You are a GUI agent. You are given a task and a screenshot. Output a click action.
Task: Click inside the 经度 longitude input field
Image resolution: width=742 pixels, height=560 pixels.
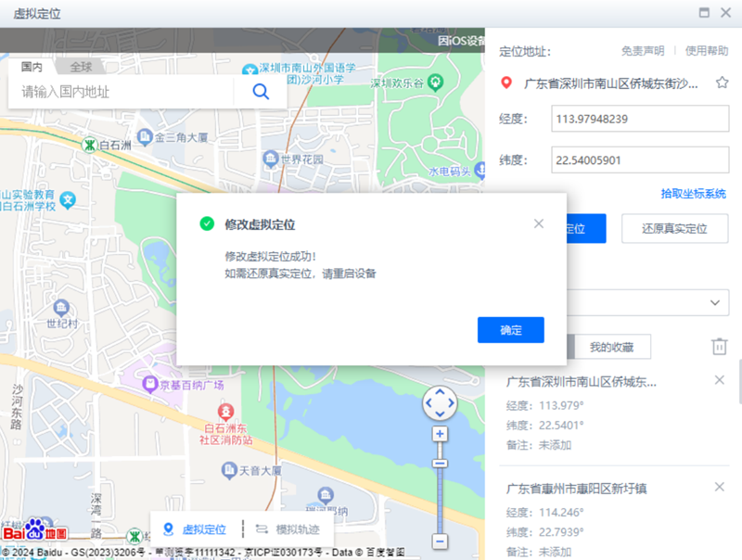coord(640,119)
